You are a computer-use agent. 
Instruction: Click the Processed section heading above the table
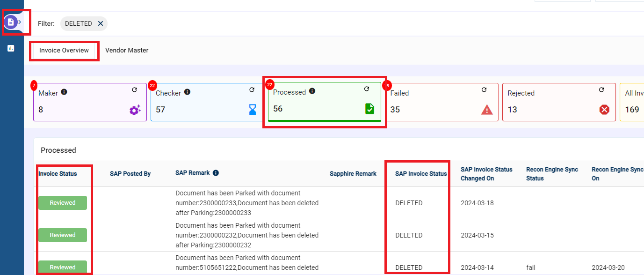58,150
